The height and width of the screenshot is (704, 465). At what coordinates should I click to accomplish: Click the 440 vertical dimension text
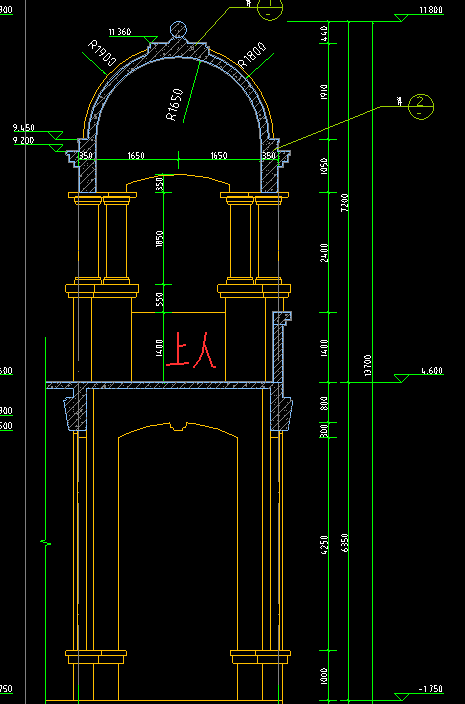coord(324,35)
